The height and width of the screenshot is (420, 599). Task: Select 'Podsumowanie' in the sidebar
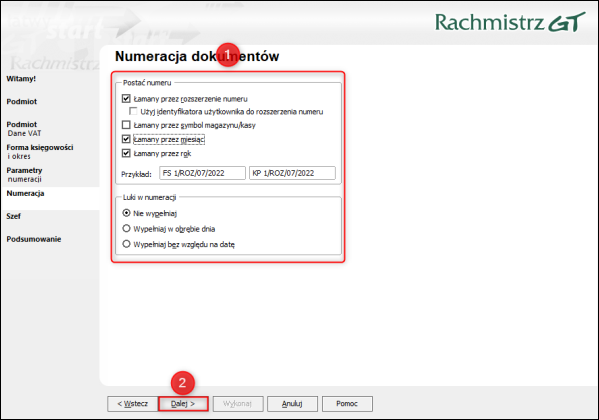pos(34,239)
